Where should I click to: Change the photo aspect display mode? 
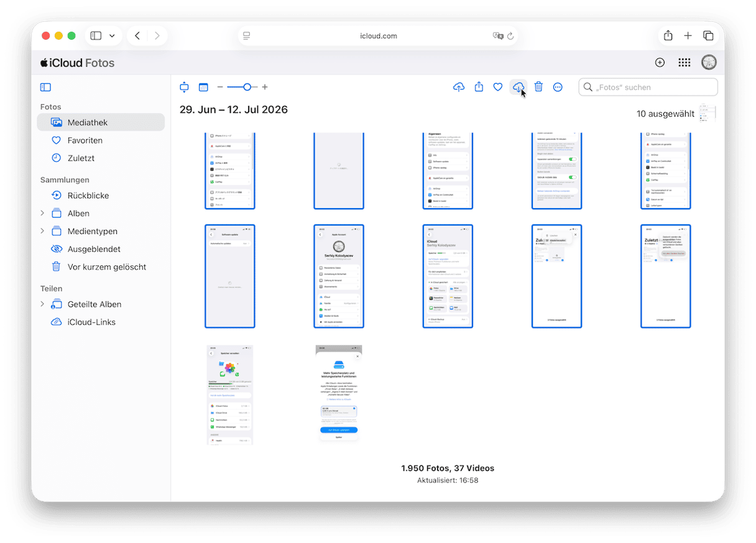[x=184, y=88]
